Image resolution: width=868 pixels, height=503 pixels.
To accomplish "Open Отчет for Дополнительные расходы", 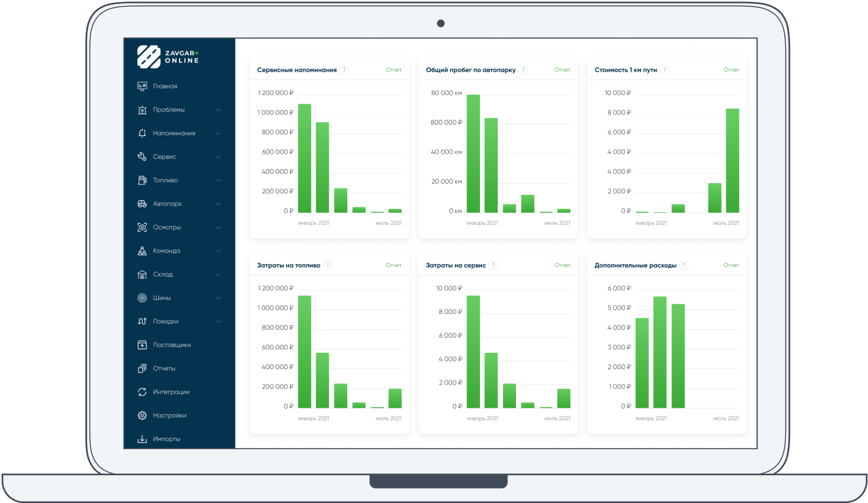I will pos(731,265).
